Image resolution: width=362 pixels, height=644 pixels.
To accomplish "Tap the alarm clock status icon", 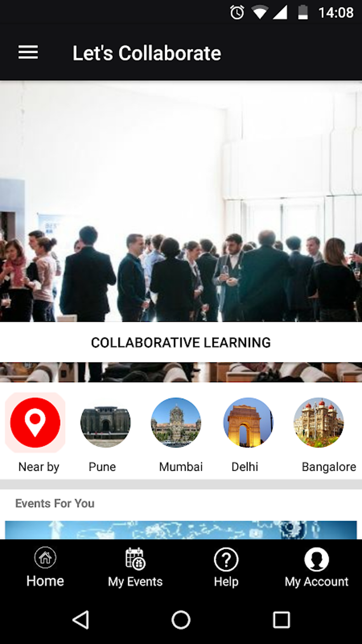I will [x=237, y=12].
